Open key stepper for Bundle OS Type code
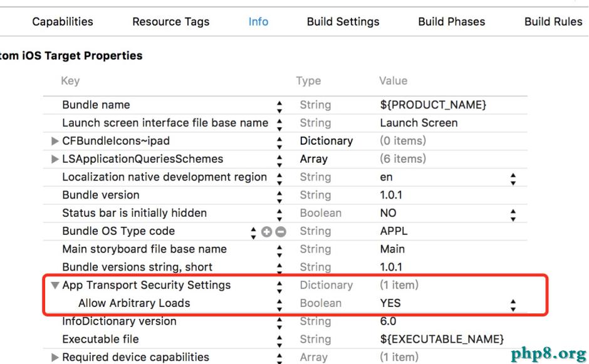Image resolution: width=589 pixels, height=364 pixels. (254, 232)
